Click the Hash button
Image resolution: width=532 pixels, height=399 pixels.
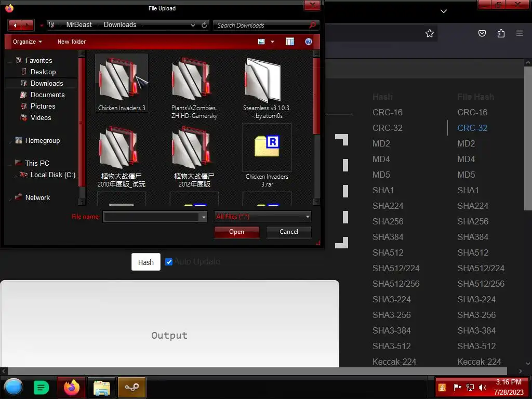(146, 262)
